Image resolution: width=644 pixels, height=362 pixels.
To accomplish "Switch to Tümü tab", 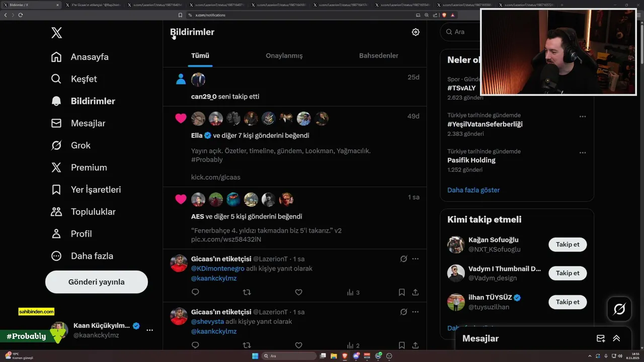I will pos(200,56).
